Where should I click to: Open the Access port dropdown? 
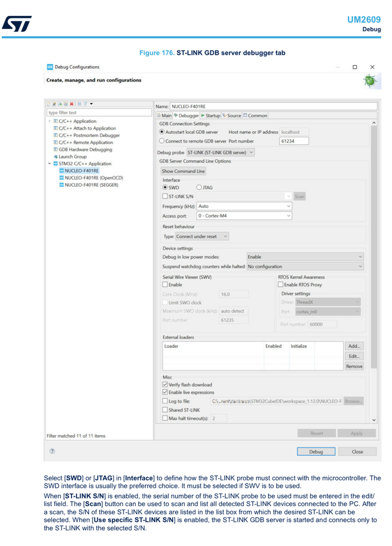[244, 216]
